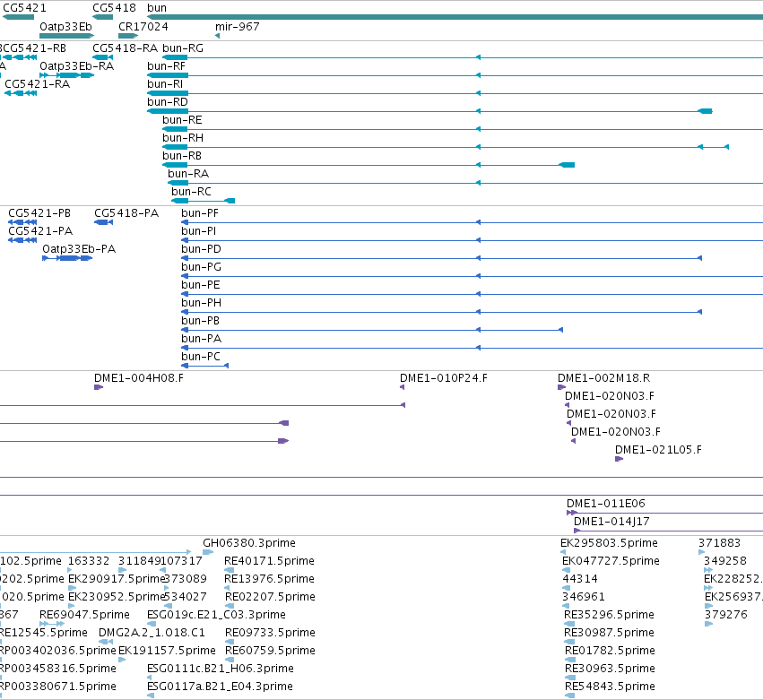763x700 pixels.
Task: Open the bun-RF transcript label
Action: click(x=167, y=66)
